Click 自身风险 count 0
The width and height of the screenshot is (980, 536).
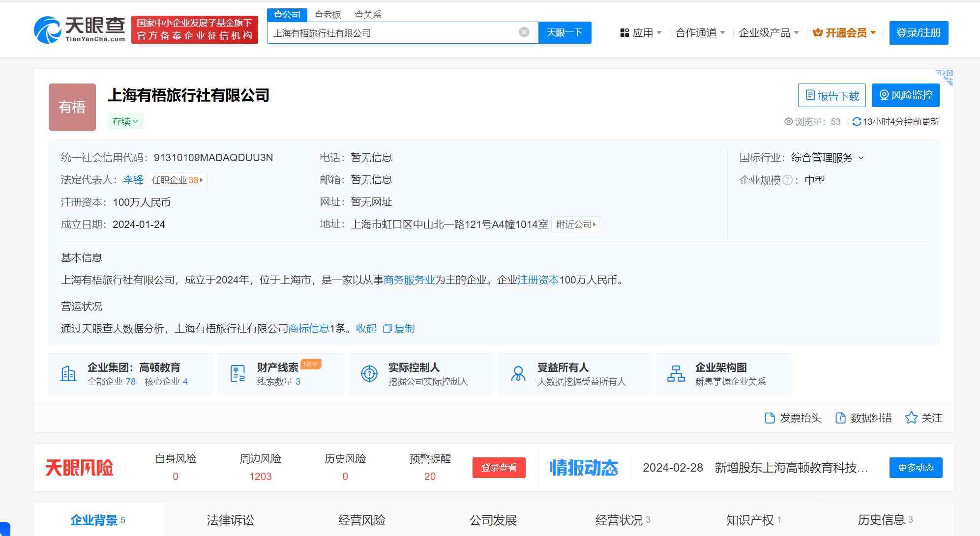point(176,477)
